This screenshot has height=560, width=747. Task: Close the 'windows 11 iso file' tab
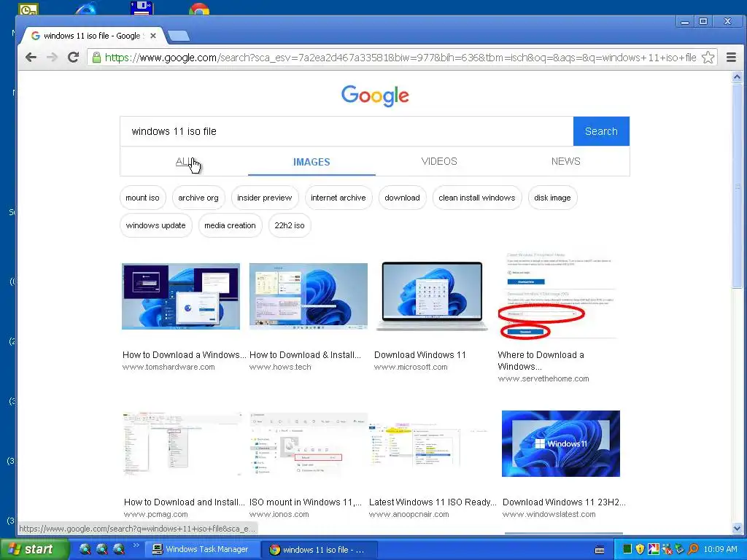(153, 36)
